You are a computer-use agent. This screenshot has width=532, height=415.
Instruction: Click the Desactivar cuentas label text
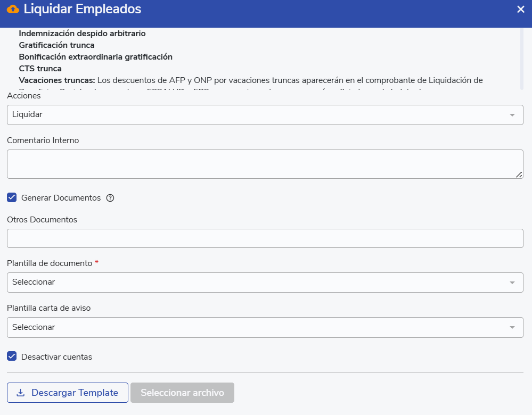click(56, 357)
